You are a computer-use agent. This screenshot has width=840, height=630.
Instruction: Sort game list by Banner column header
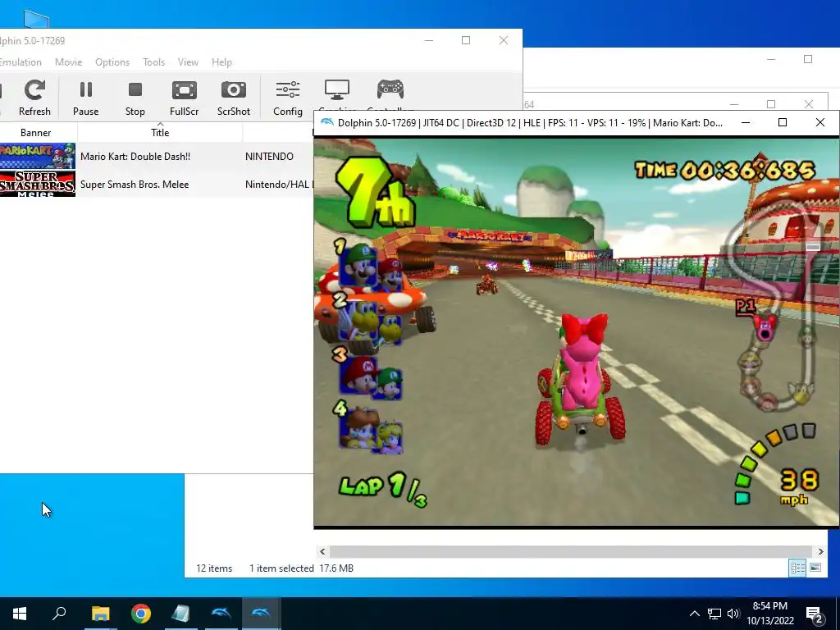(x=36, y=133)
